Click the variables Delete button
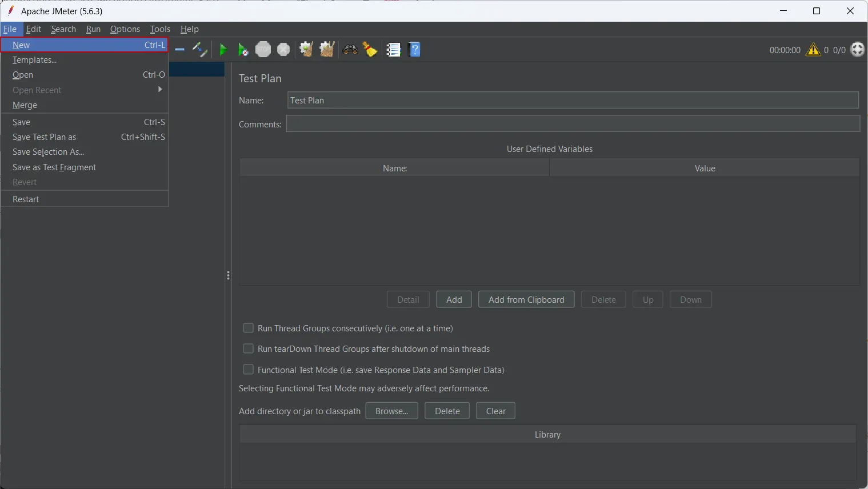Viewport: 868px width, 489px height. (603, 299)
